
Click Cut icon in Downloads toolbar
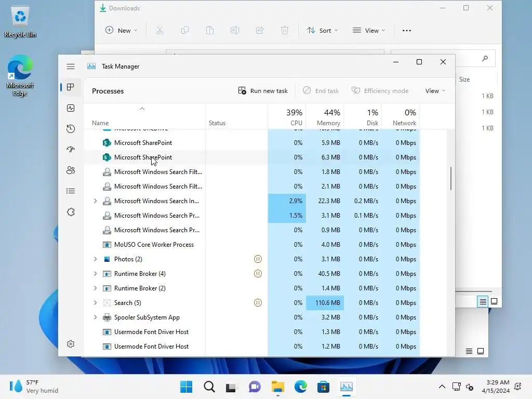pyautogui.click(x=160, y=31)
